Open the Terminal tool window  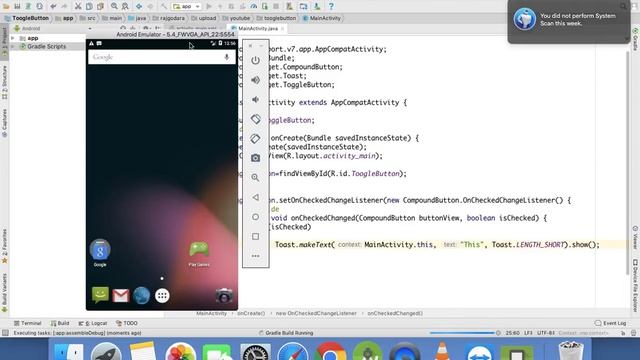click(x=28, y=323)
